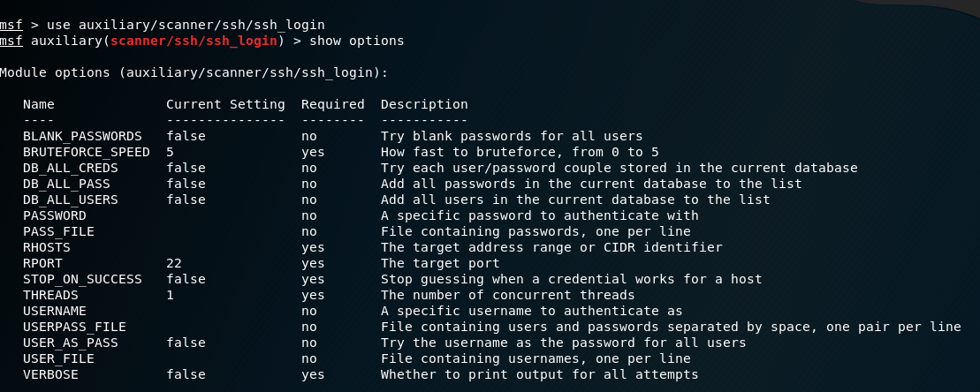
Task: Click the VERBOSE description text
Action: pyautogui.click(x=539, y=374)
